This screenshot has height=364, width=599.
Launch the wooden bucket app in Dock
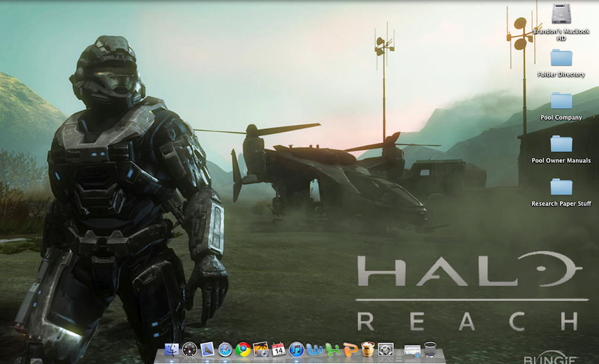coord(367,349)
